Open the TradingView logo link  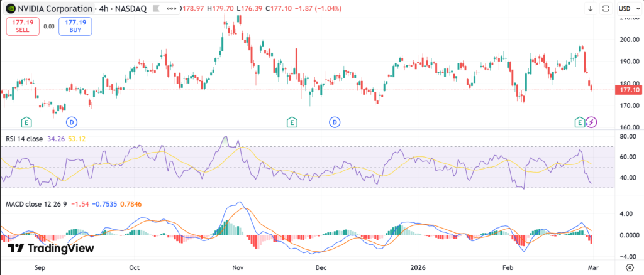(x=50, y=248)
